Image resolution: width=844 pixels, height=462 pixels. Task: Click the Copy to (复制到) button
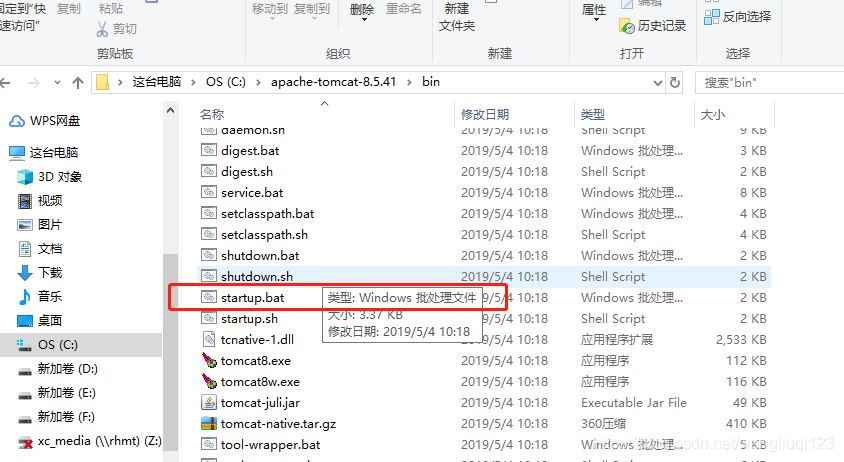tap(312, 11)
